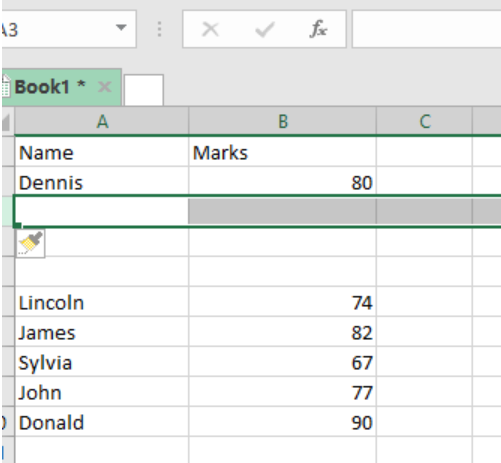Click the Cancel X icon in formula bar
Image resolution: width=501 pixels, height=463 pixels.
[x=210, y=29]
